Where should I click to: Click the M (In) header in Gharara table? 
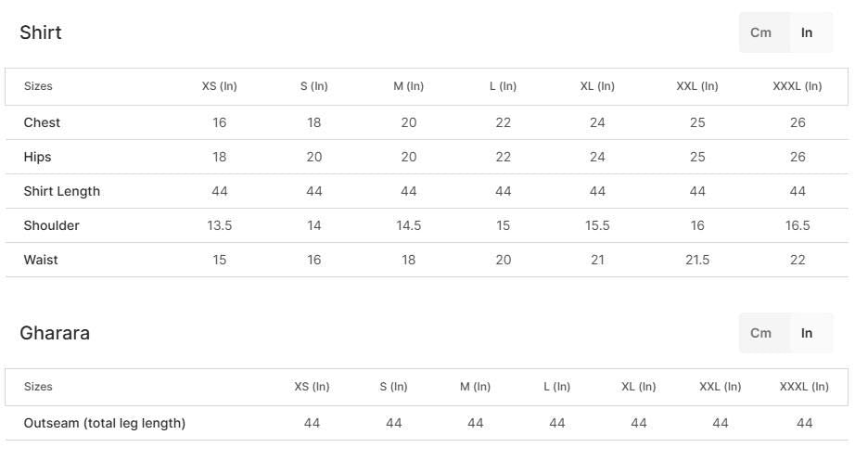[x=475, y=387]
